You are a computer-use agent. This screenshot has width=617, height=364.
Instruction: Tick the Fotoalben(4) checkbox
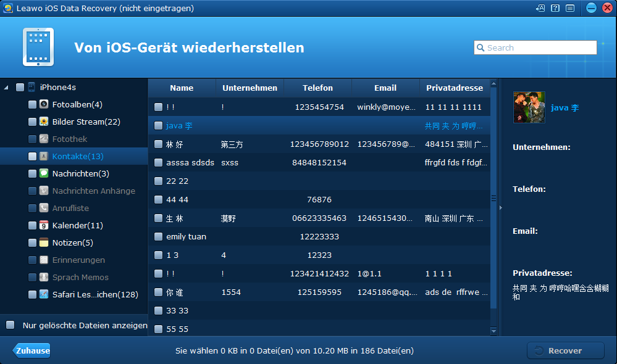[x=33, y=104]
